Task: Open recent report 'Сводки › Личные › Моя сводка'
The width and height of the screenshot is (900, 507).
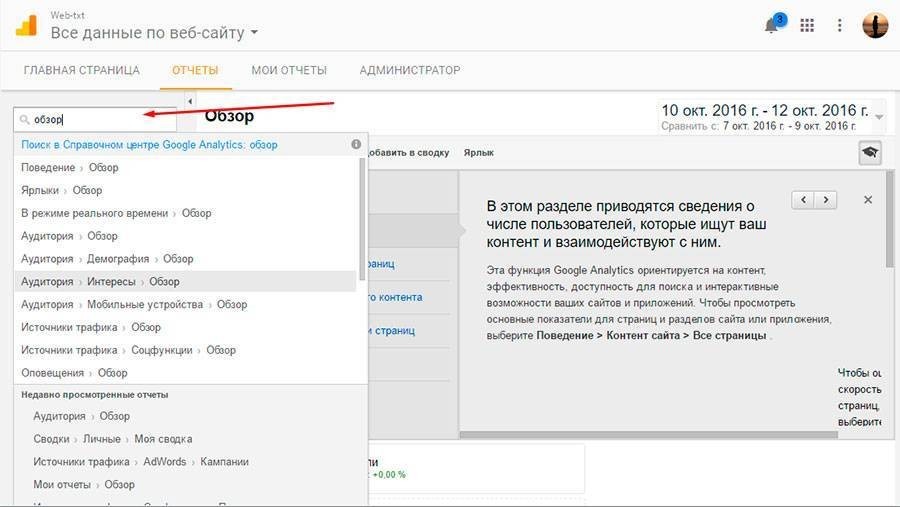Action: 112,439
